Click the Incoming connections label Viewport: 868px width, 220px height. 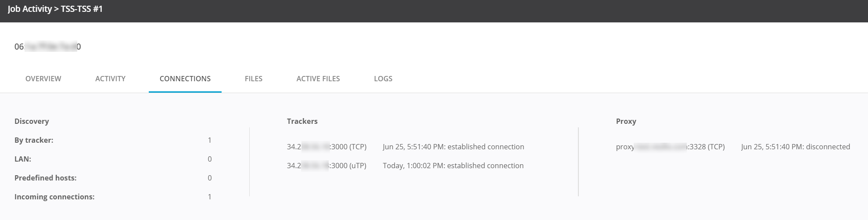pos(54,197)
